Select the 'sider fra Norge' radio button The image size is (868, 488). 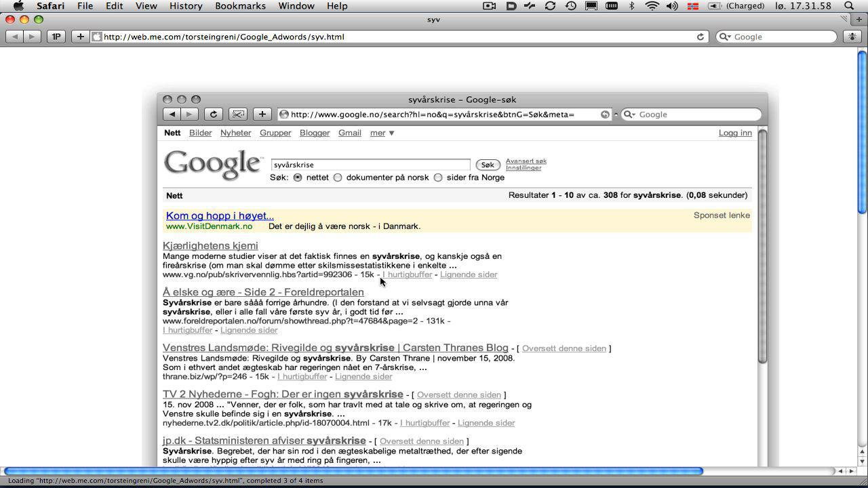tap(438, 178)
